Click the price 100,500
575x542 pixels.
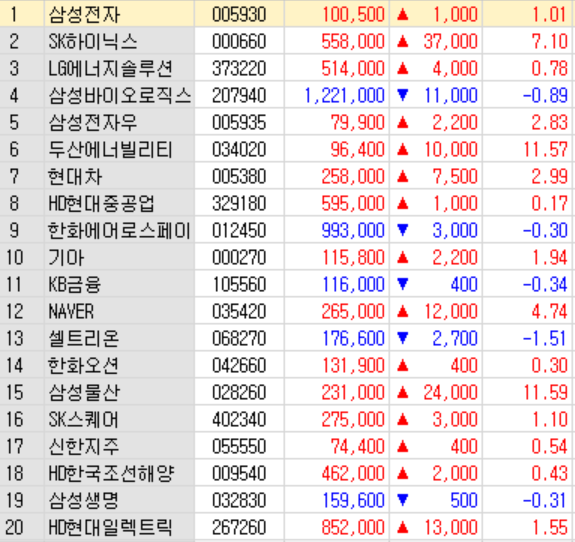(354, 15)
